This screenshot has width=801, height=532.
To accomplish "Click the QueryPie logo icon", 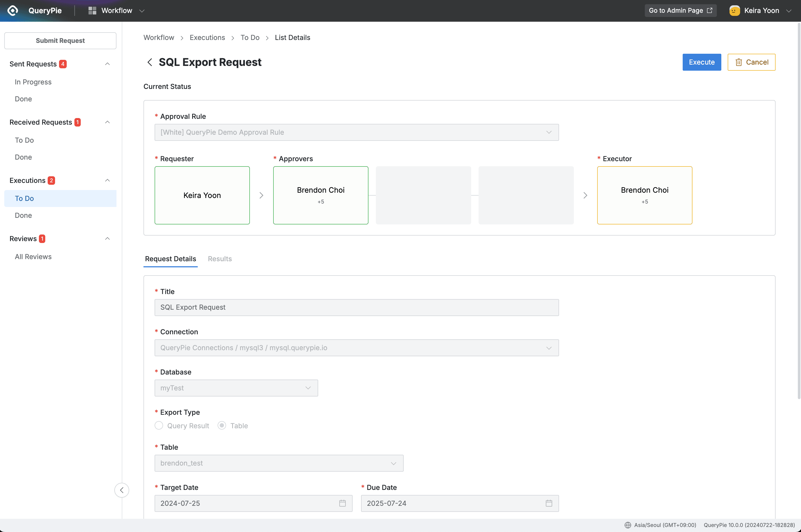I will (x=12, y=11).
